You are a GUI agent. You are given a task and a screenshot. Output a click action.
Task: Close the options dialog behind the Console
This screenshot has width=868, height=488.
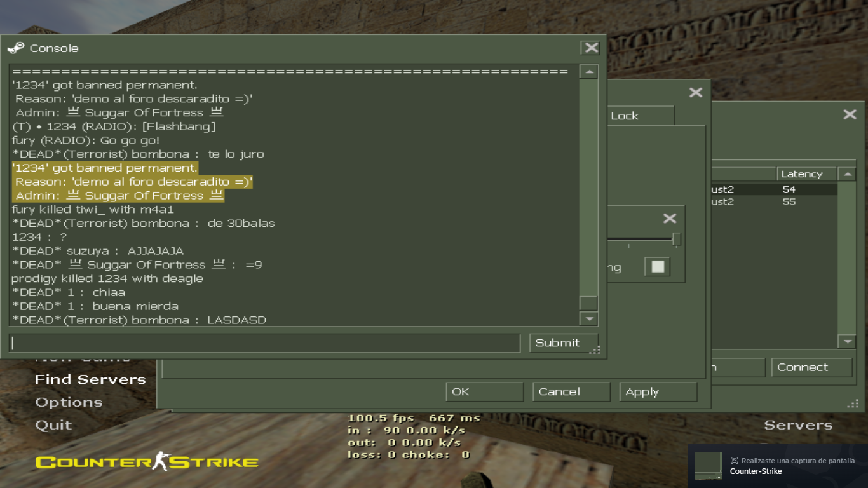[696, 93]
